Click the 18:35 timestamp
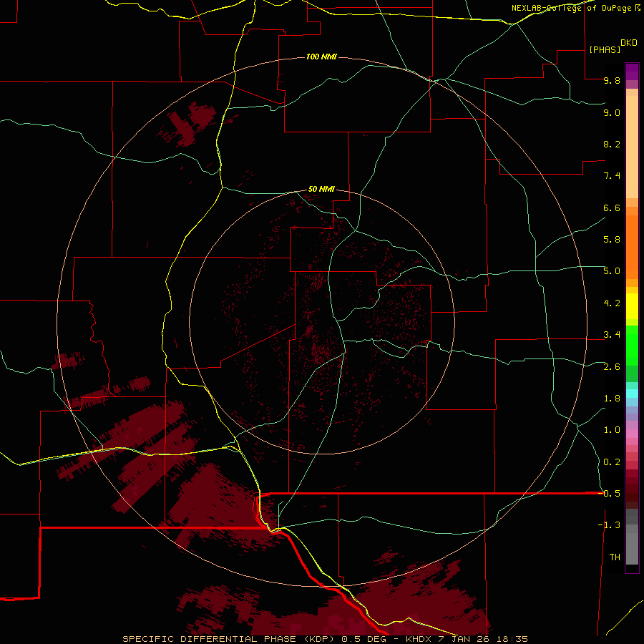 512,639
